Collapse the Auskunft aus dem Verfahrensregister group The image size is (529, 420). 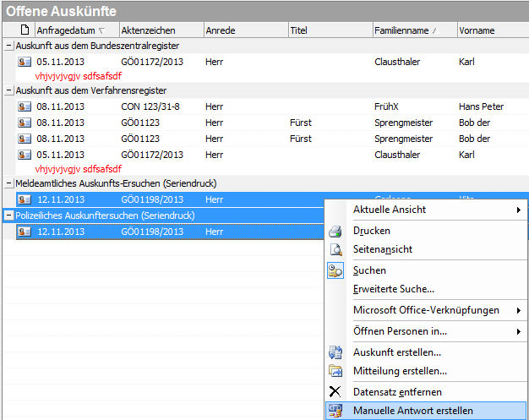pos(8,90)
